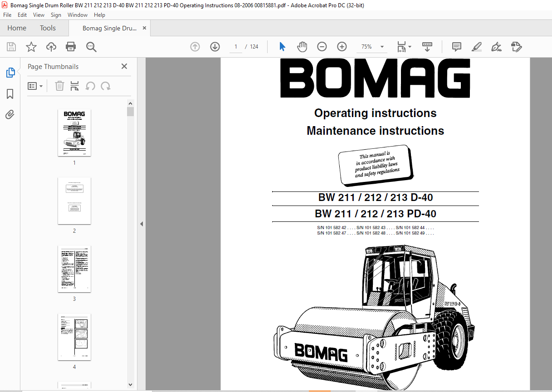
Task: Activate the Hand pan tool
Action: click(302, 47)
